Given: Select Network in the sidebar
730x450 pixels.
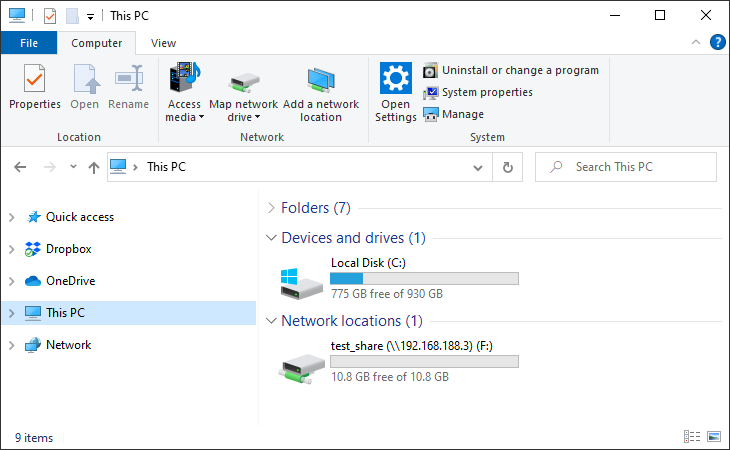Looking at the screenshot, I should click(x=68, y=345).
